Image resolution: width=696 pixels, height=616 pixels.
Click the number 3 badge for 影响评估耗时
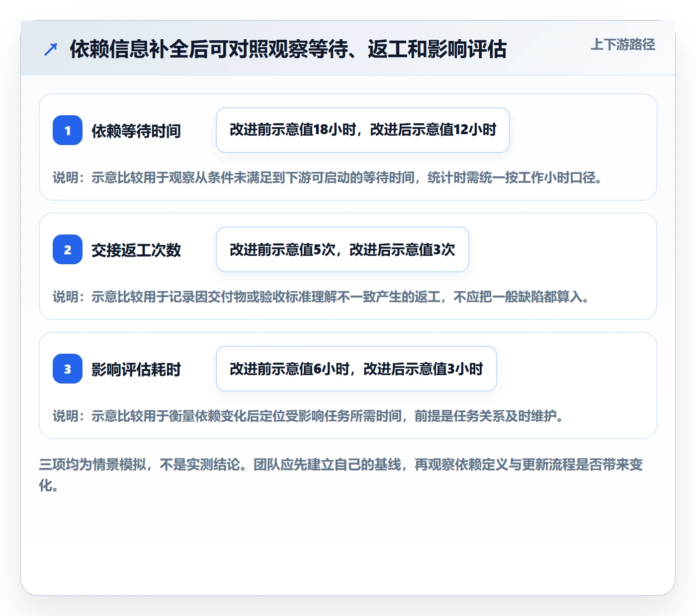(x=68, y=369)
